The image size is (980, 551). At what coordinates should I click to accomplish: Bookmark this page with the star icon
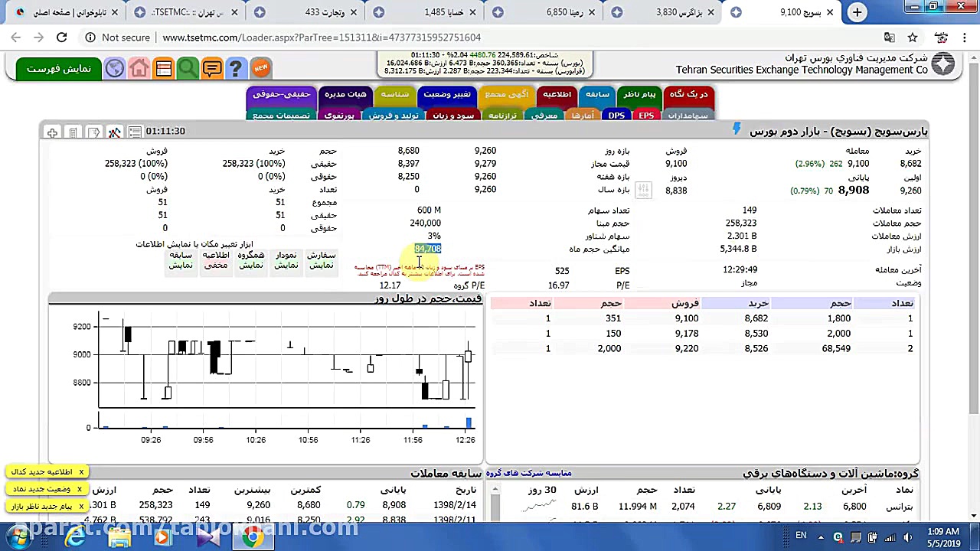tap(913, 37)
